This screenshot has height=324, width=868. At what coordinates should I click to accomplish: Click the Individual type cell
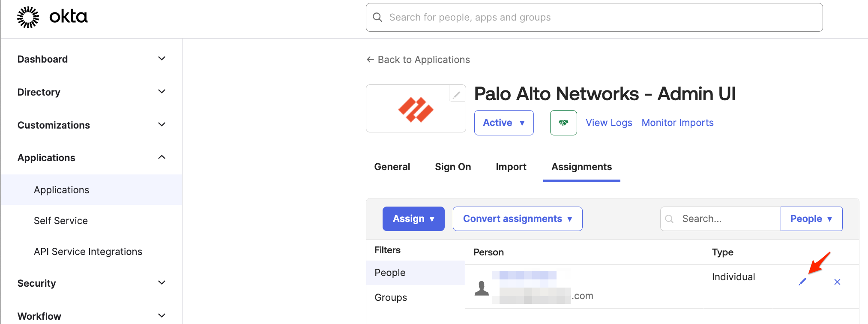coord(733,277)
